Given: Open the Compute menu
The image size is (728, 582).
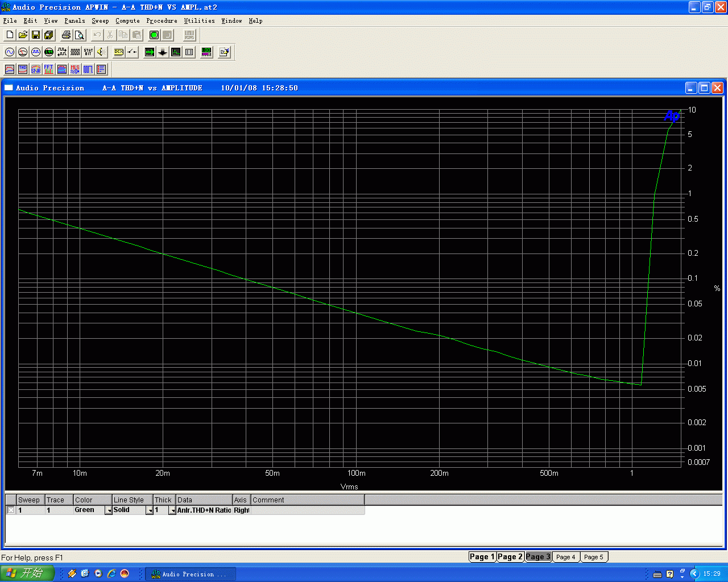Looking at the screenshot, I should [127, 21].
